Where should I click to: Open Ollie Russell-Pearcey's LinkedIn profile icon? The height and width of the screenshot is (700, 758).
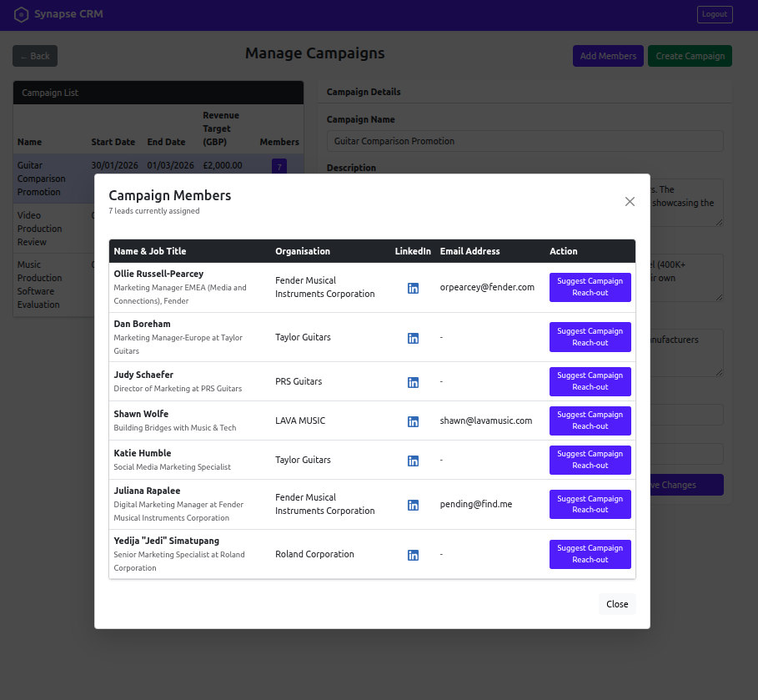pyautogui.click(x=413, y=288)
